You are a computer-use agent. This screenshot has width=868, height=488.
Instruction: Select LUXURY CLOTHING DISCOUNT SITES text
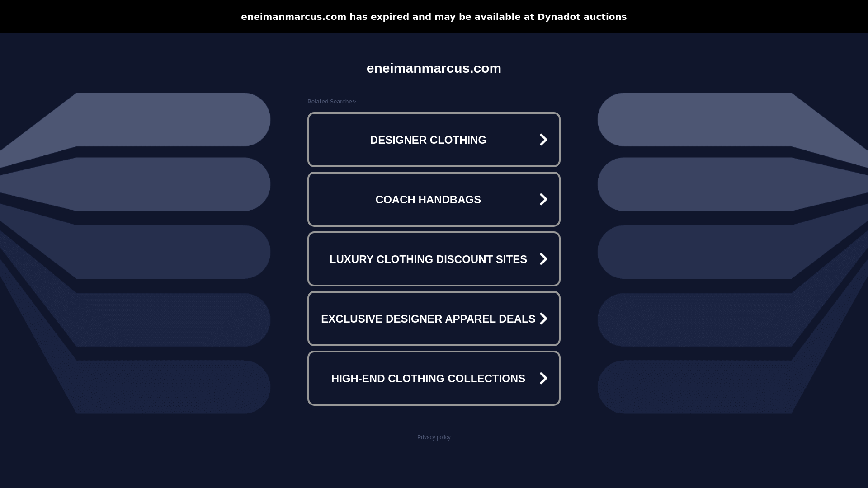(x=428, y=259)
